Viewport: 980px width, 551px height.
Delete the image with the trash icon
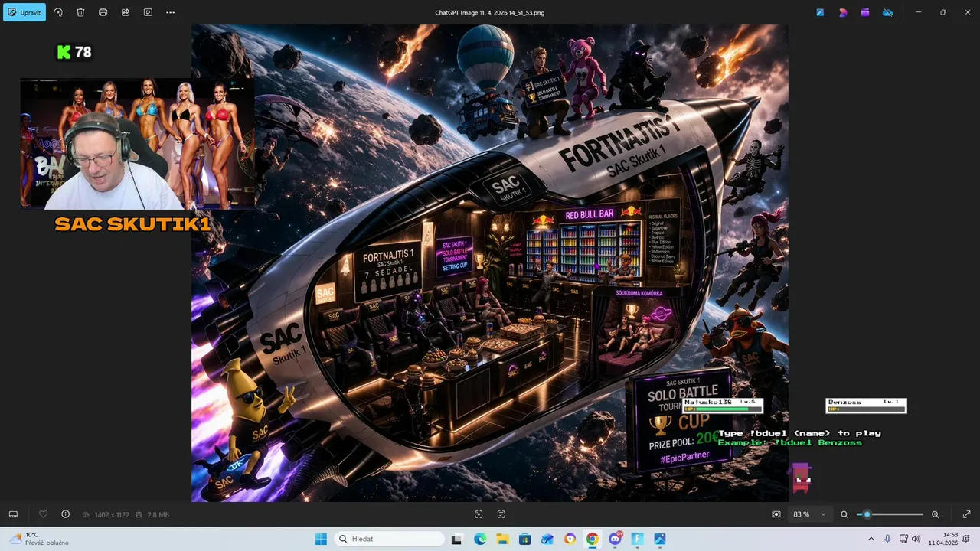pos(80,12)
